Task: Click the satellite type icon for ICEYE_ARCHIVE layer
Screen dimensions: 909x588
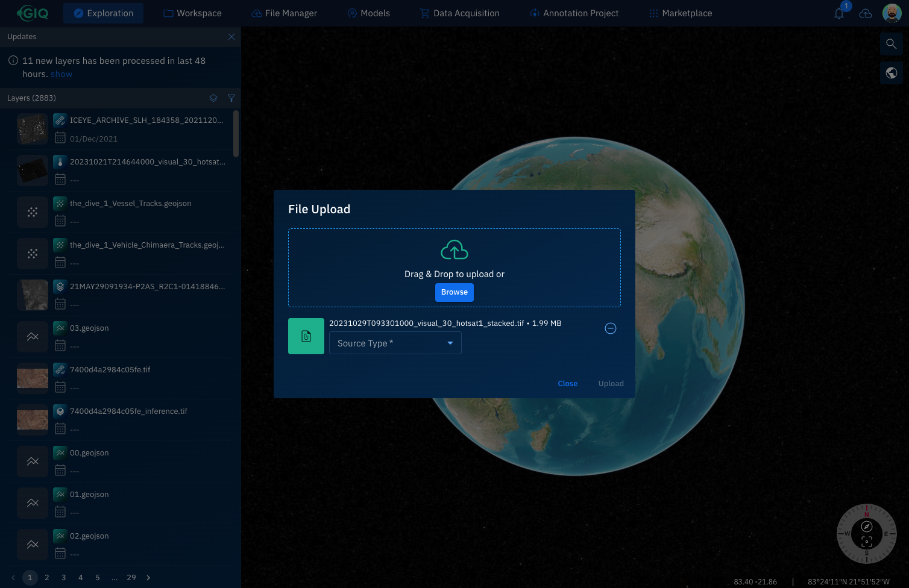Action: point(60,120)
